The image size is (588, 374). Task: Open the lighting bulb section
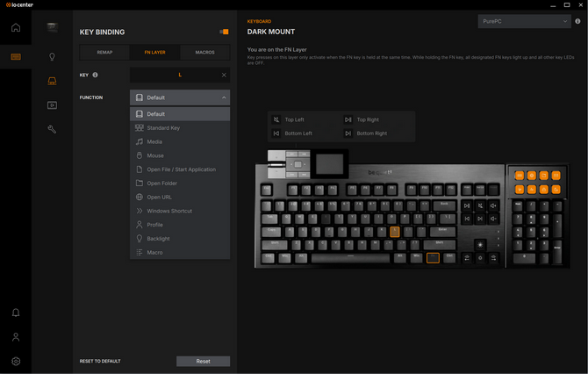click(52, 57)
